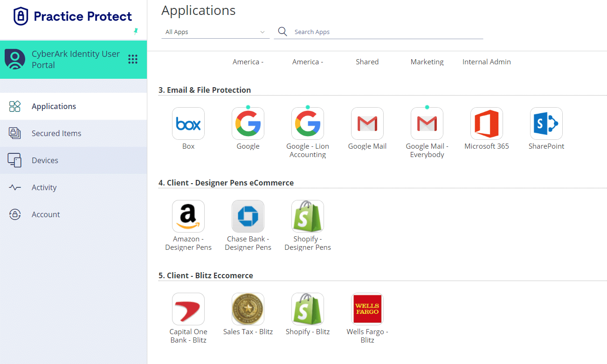Click the Shared app label

tap(367, 62)
